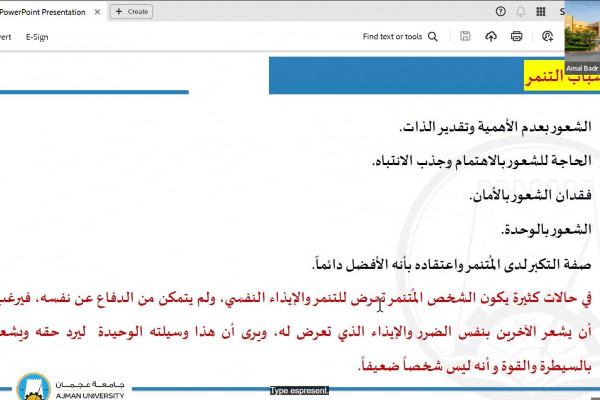600x400 pixels.
Task: Click the search magnifier icon
Action: coord(433,37)
